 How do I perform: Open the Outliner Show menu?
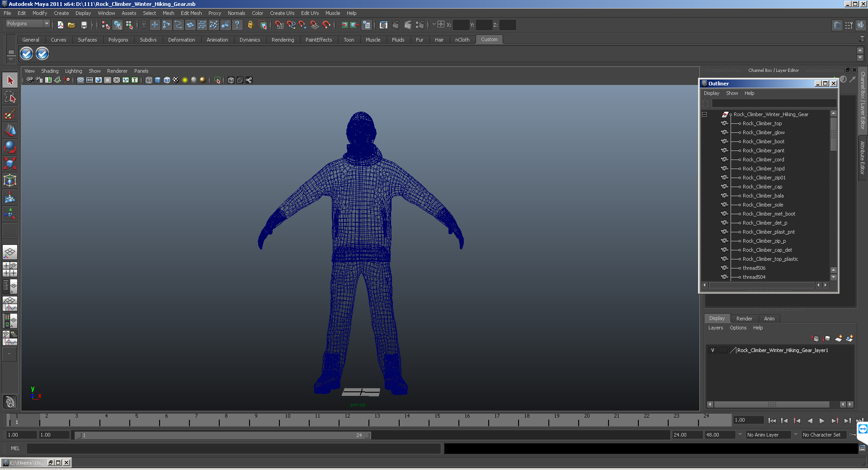point(732,93)
